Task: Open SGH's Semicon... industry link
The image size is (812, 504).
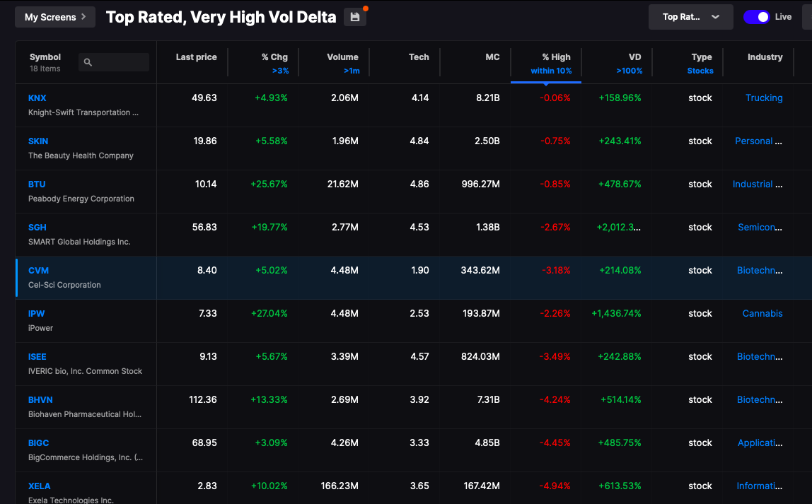Action: tap(760, 227)
